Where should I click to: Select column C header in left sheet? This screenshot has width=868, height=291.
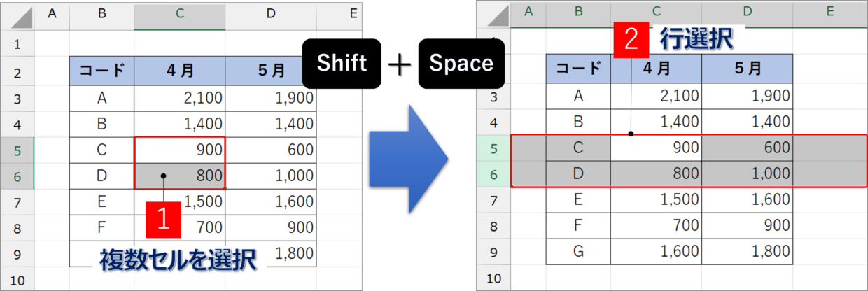click(x=179, y=14)
